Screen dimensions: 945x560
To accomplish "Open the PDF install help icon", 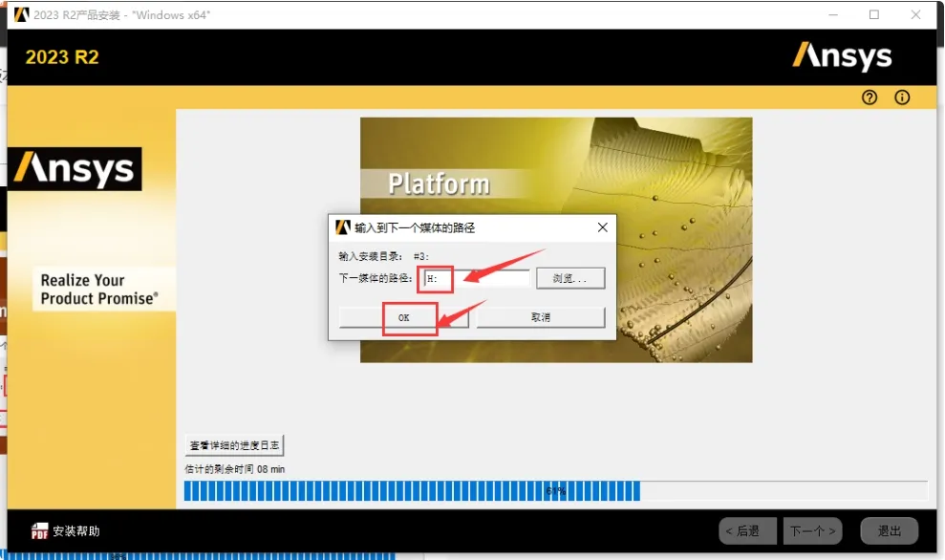I will [39, 530].
